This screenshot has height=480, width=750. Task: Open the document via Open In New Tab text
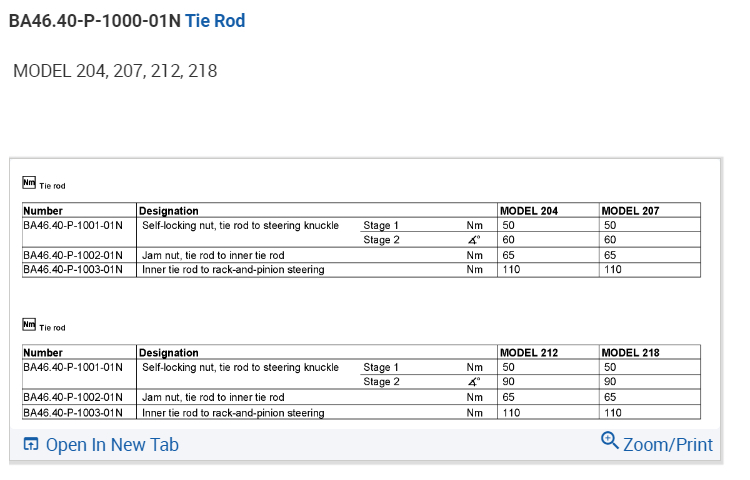112,445
